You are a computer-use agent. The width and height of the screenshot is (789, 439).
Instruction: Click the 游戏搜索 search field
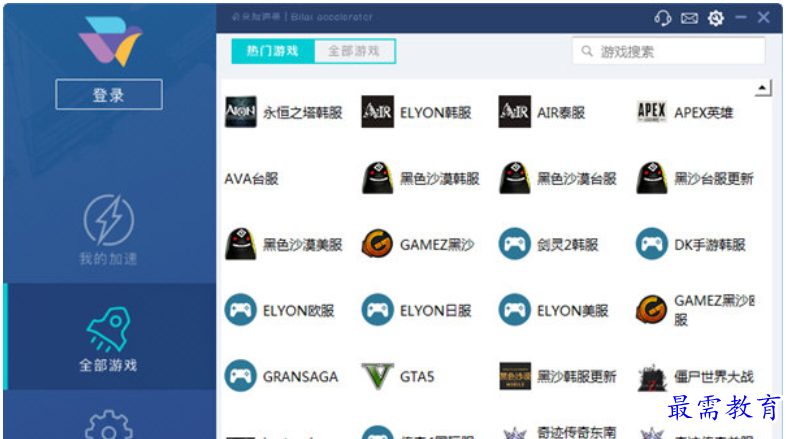coord(669,51)
